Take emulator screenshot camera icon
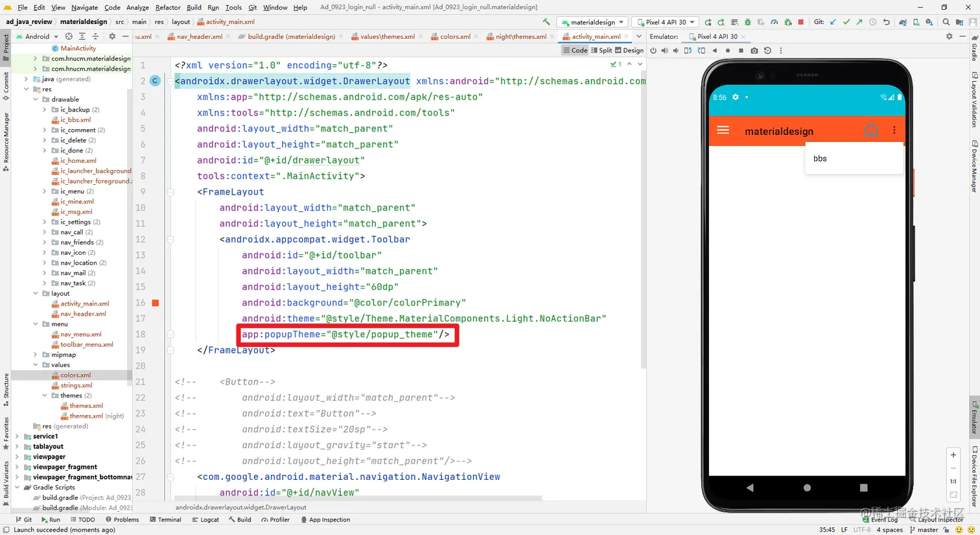The width and height of the screenshot is (980, 535). (x=754, y=51)
